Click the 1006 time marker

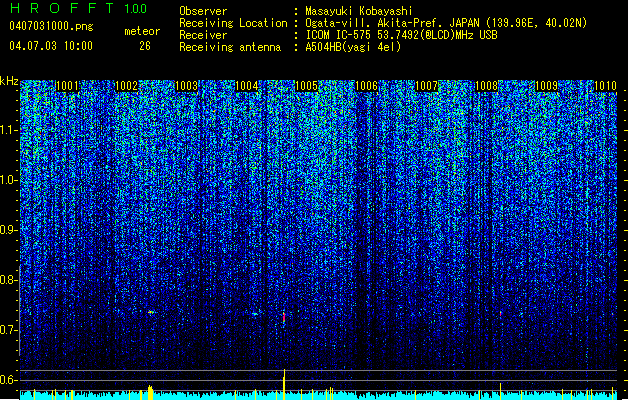[366, 86]
